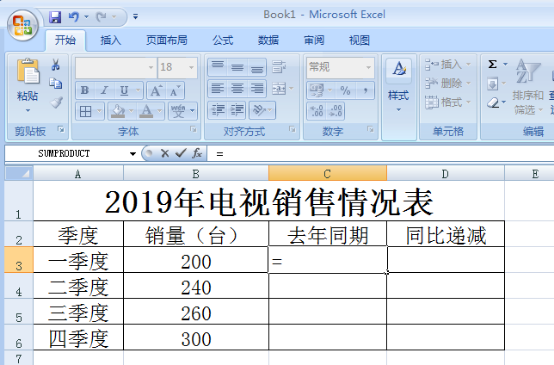Increase font size with large A button
The width and height of the screenshot is (554, 365).
(x=156, y=91)
